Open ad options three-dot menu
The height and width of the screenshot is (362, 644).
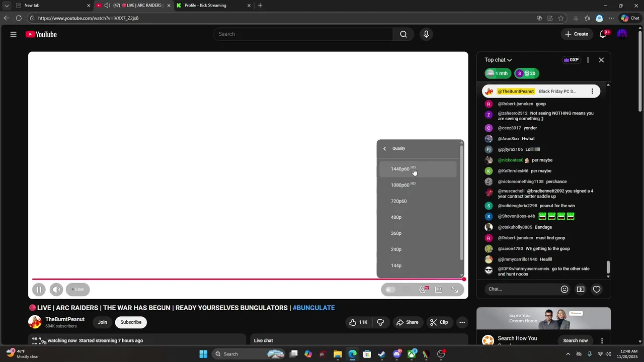point(602,341)
